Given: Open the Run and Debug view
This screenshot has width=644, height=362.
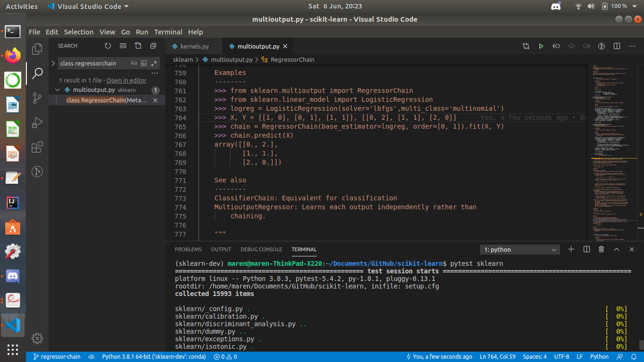Looking at the screenshot, I should [x=37, y=123].
